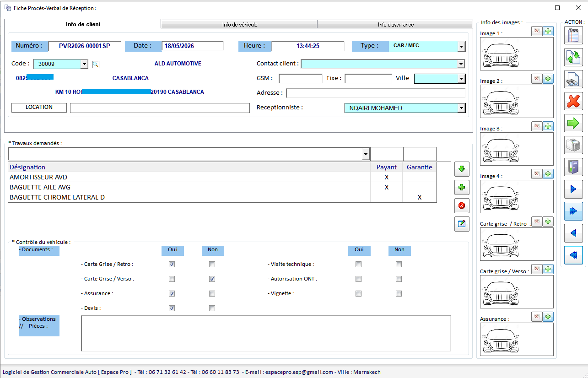
Task: Open the Type dropdown showing CAR / MEC
Action: coord(461,46)
